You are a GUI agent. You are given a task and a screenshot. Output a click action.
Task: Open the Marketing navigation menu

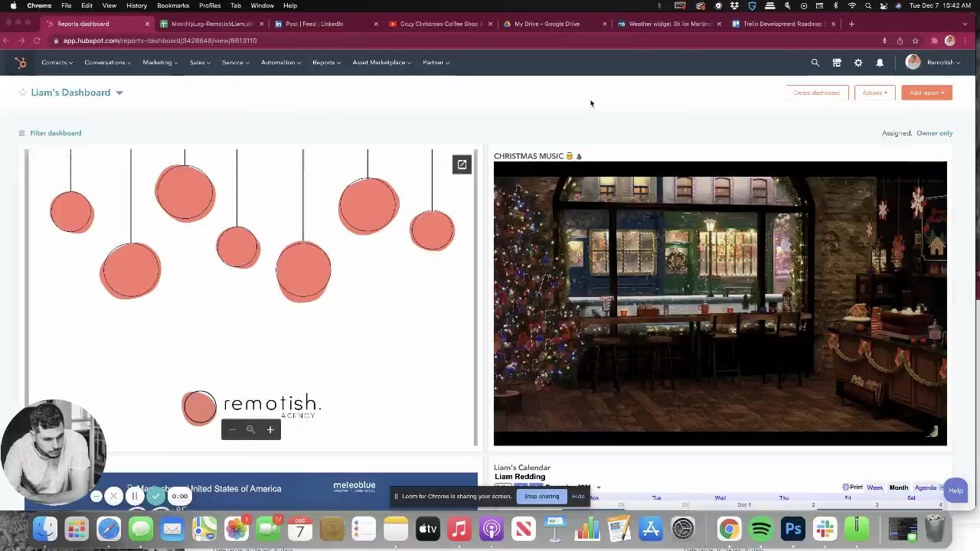click(x=160, y=63)
